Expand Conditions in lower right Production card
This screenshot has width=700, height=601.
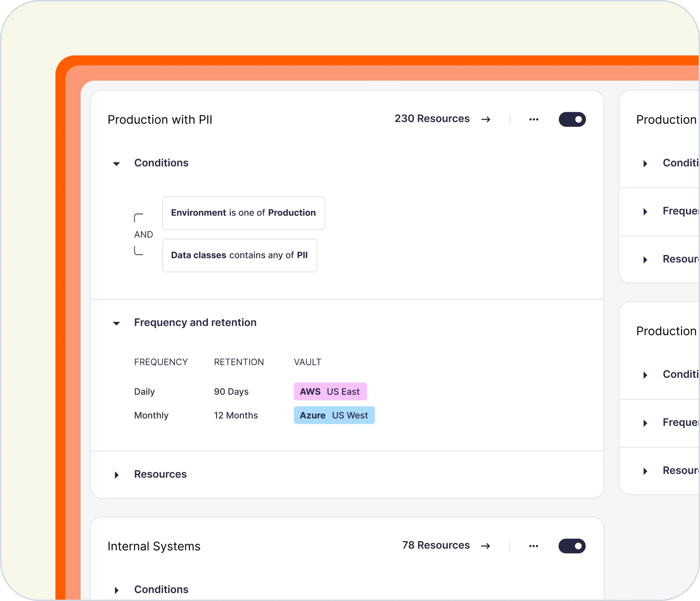point(645,375)
